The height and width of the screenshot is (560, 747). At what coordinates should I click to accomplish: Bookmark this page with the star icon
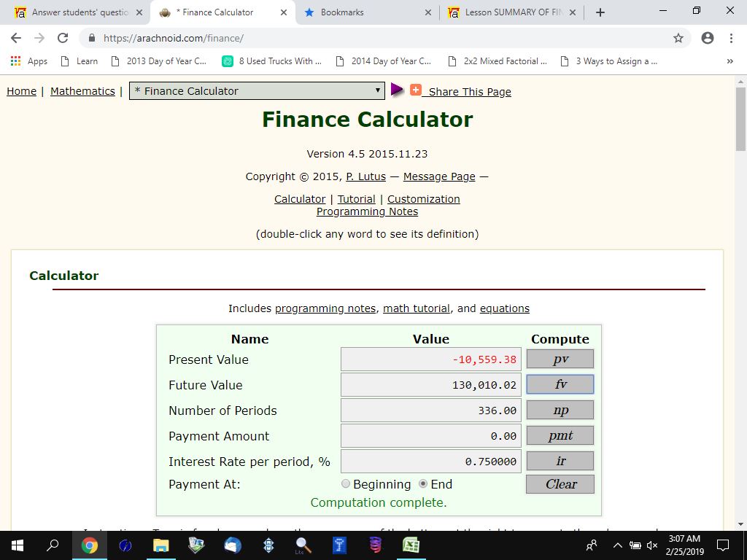(678, 38)
